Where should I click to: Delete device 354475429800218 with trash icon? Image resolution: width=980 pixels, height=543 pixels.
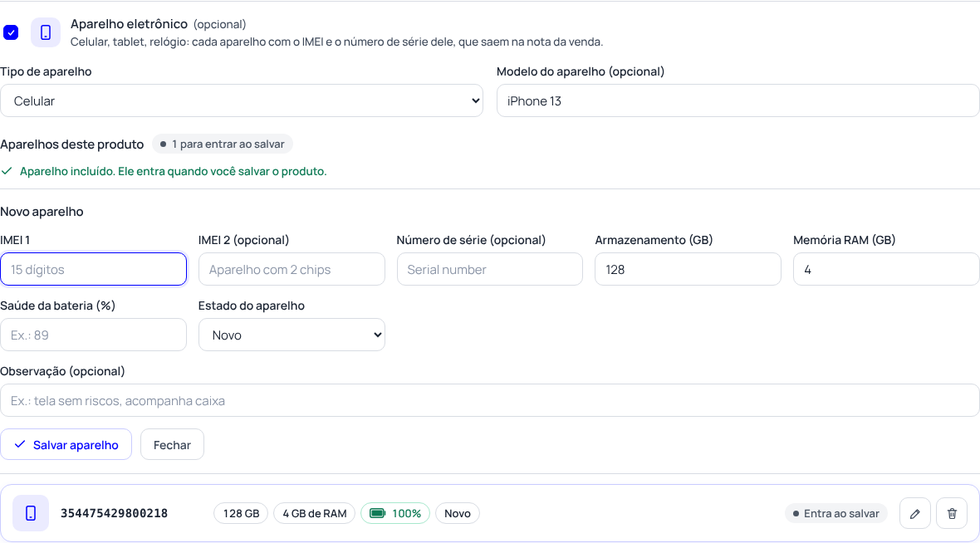(x=952, y=514)
